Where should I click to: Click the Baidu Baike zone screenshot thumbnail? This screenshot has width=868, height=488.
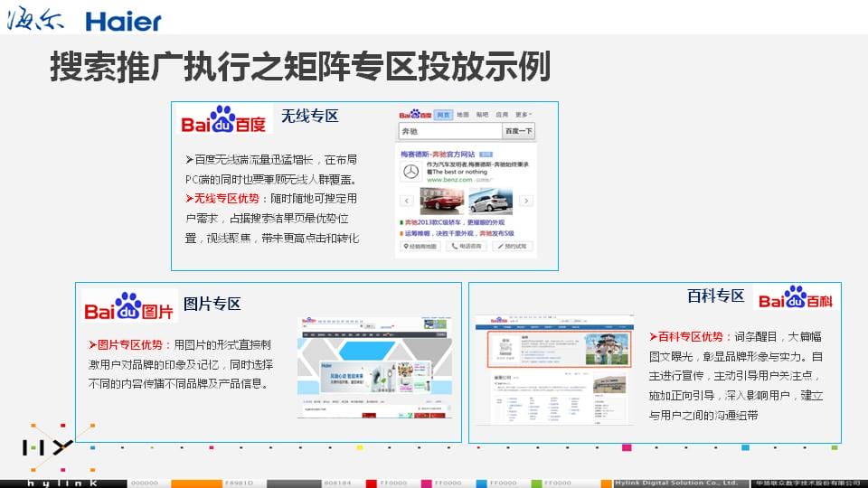click(554, 370)
